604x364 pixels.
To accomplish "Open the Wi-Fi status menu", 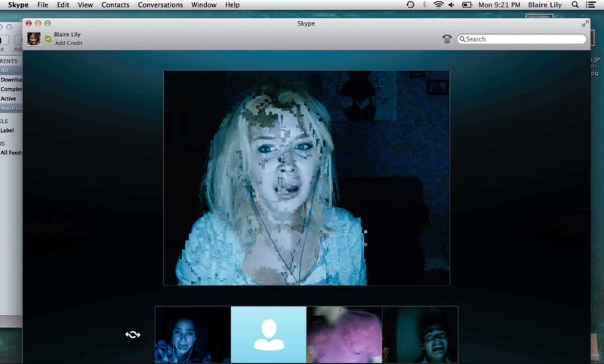I will 438,5.
